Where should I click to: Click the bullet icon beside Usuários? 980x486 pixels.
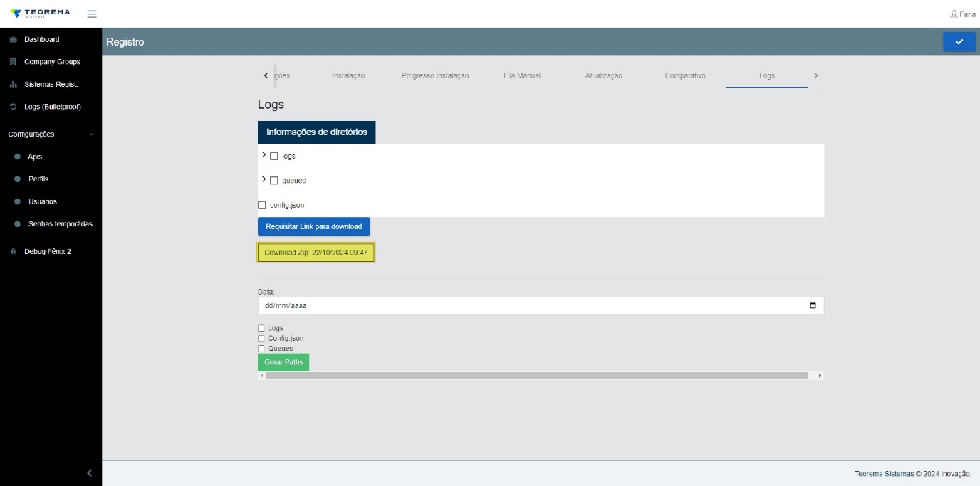17,201
